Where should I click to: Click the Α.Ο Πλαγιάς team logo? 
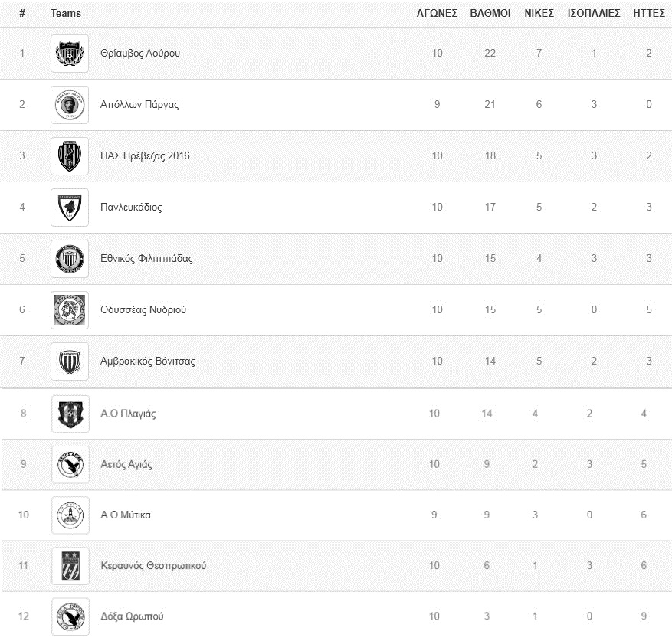(x=70, y=414)
